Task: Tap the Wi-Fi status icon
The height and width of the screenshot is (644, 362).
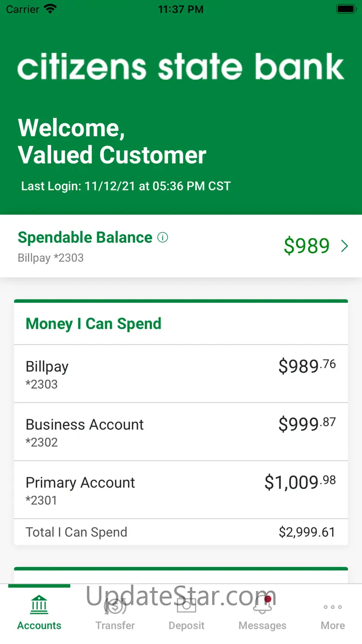Action: click(49, 9)
